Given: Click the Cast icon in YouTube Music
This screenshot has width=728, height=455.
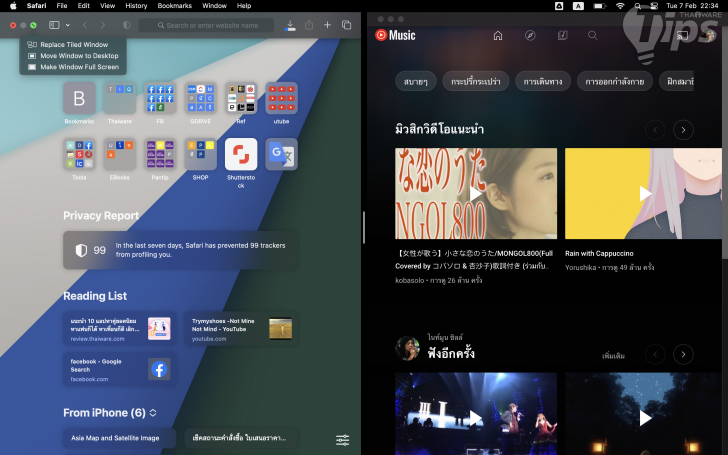Looking at the screenshot, I should tap(682, 35).
